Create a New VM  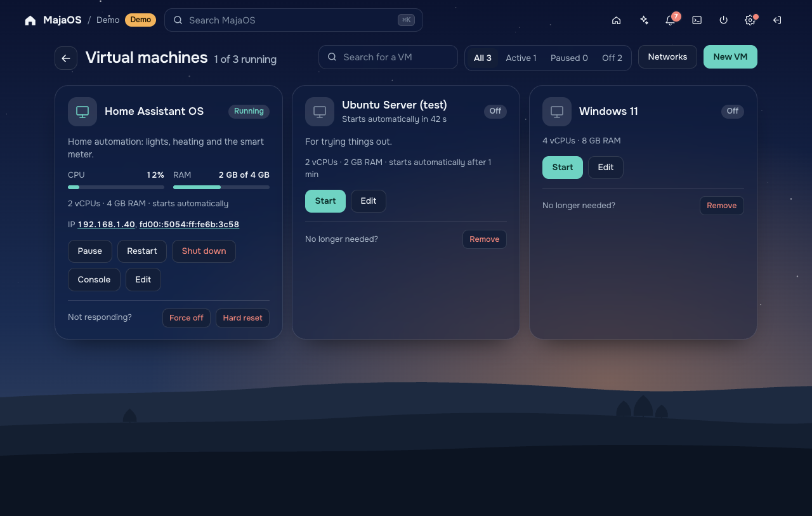coord(730,57)
